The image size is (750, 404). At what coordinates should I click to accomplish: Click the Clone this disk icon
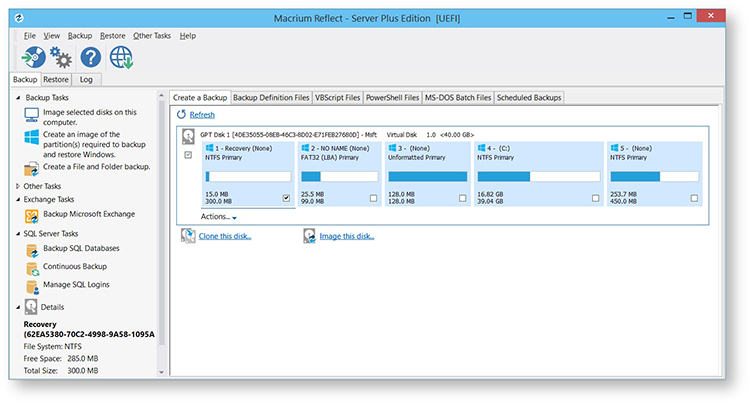[x=188, y=236]
